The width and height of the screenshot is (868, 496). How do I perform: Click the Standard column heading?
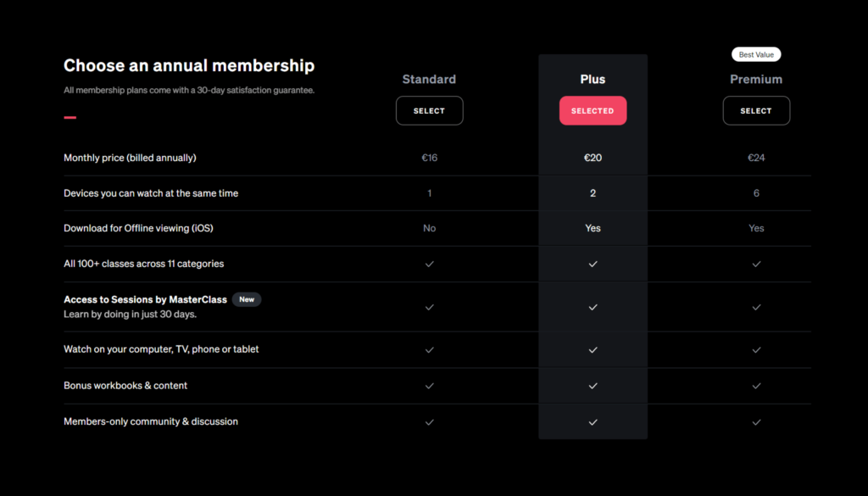point(429,79)
